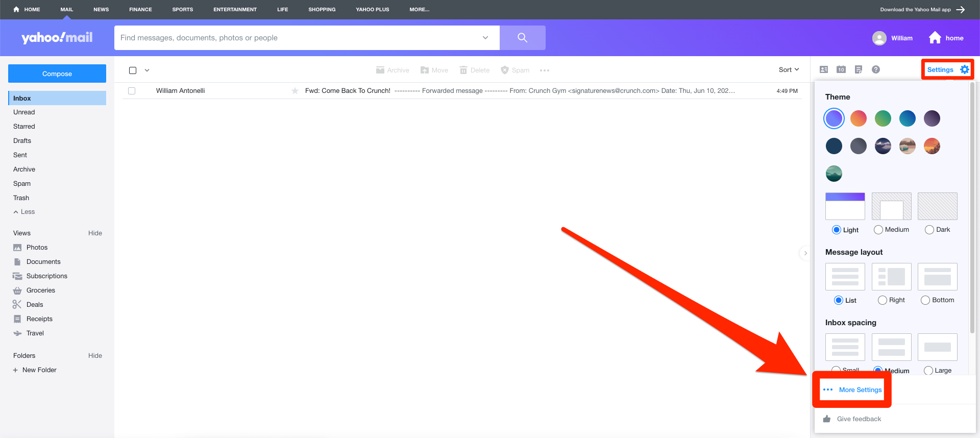The image size is (980, 438).
Task: Click the Yahoo Mail logo
Action: pos(57,37)
